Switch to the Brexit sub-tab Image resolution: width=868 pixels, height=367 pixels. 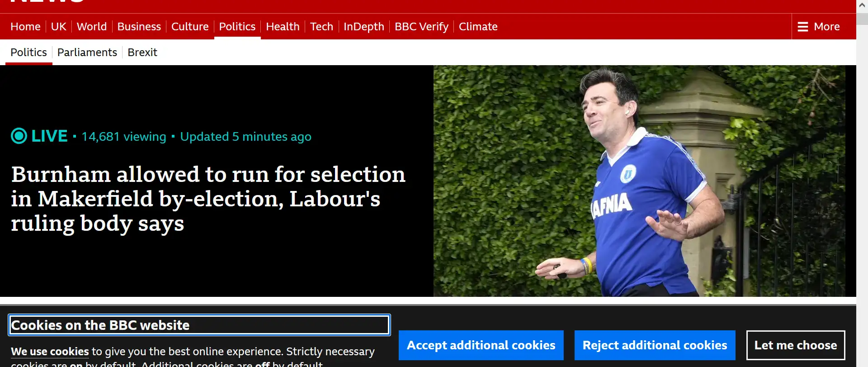point(142,52)
